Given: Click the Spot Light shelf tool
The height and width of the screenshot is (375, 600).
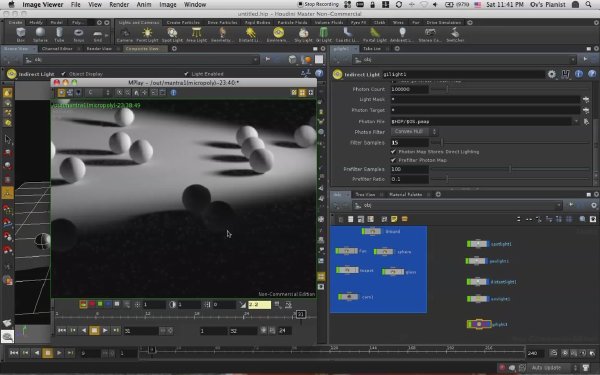Looking at the screenshot, I should 172,35.
